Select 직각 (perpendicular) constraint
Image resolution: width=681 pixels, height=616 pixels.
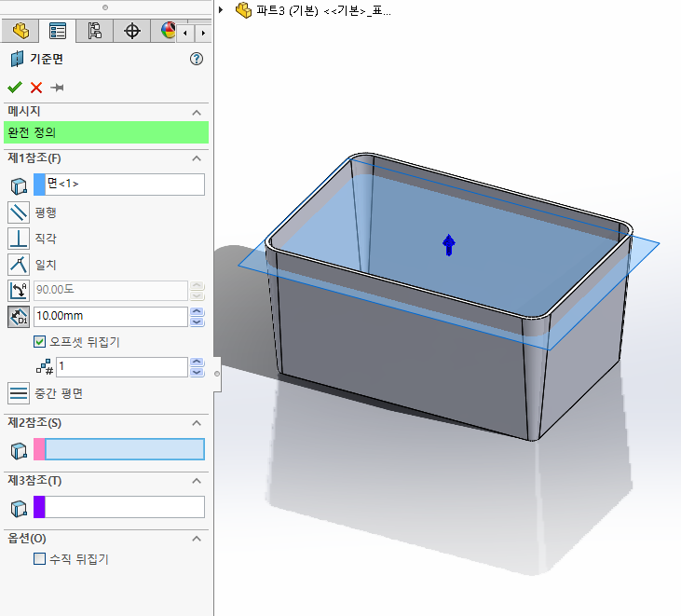pyautogui.click(x=19, y=239)
